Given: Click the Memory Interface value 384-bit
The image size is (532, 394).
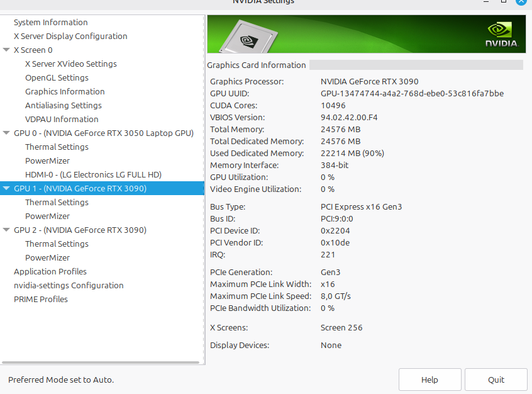Looking at the screenshot, I should click(x=334, y=166).
